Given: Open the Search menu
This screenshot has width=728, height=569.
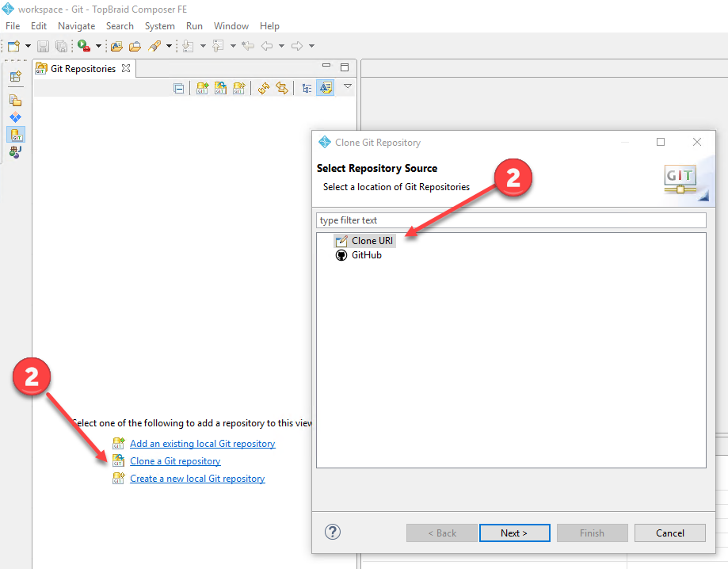Looking at the screenshot, I should [x=120, y=26].
